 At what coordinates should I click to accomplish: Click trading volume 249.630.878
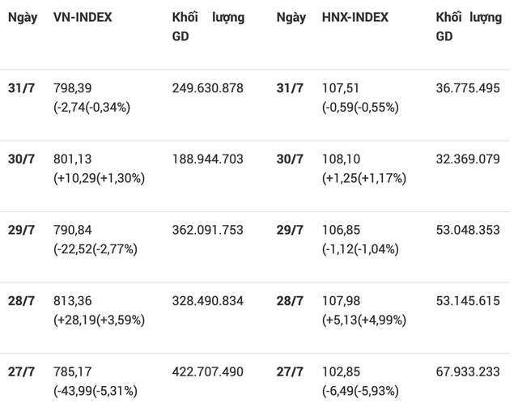coord(207,87)
